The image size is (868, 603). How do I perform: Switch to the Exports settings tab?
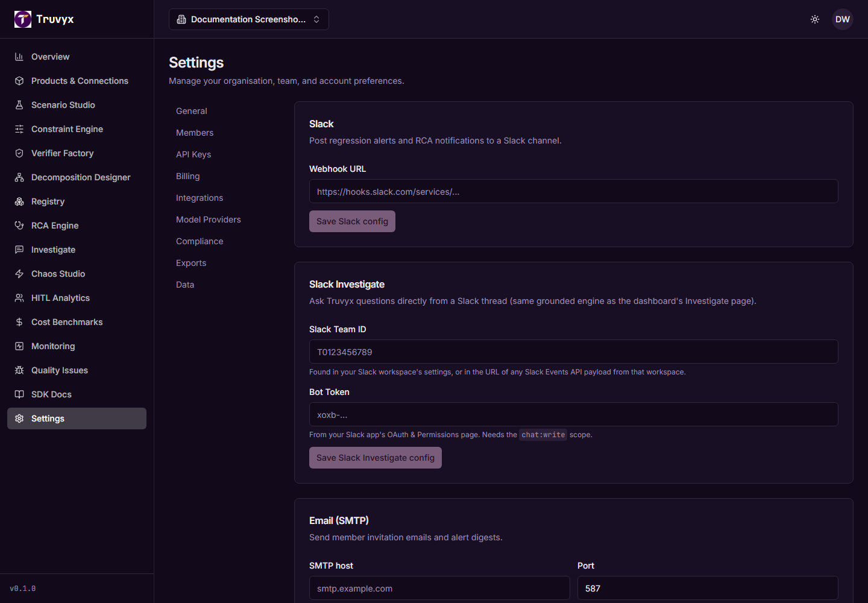coord(191,263)
